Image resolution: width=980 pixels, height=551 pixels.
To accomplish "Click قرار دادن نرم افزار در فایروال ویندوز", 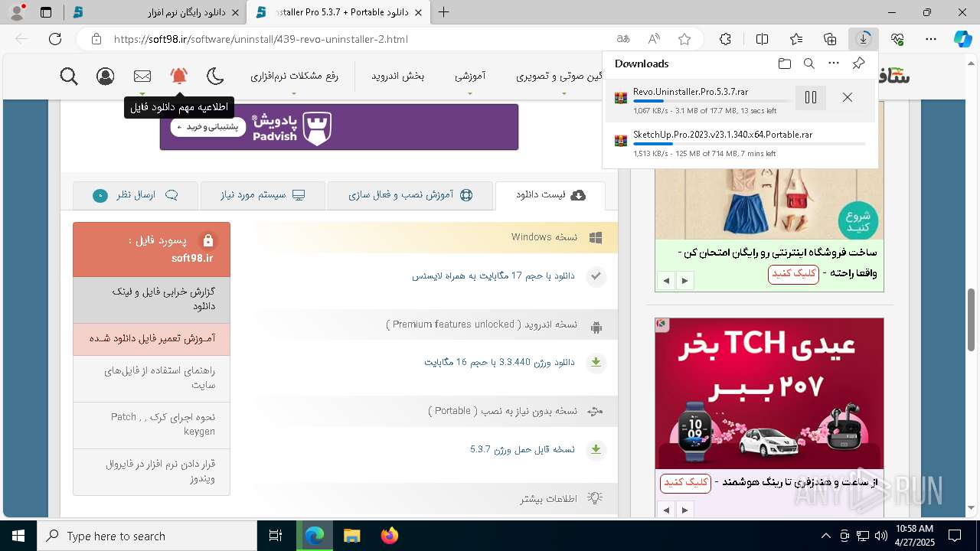I will click(152, 471).
